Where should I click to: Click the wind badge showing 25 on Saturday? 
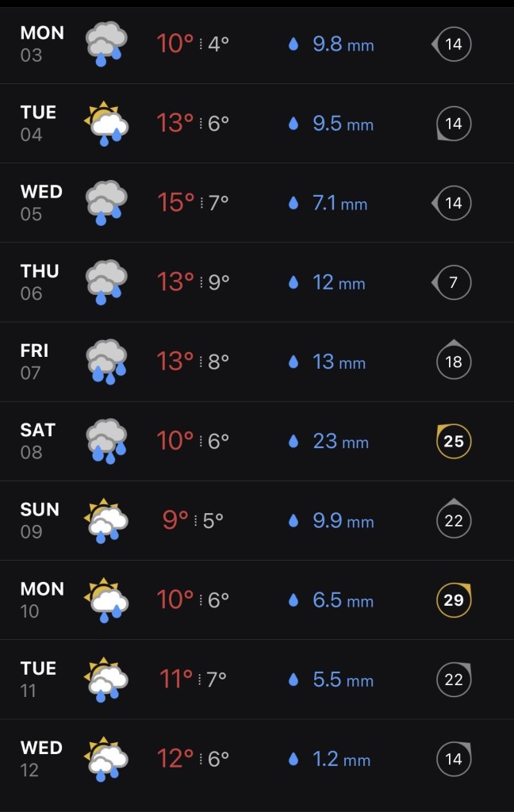click(454, 441)
